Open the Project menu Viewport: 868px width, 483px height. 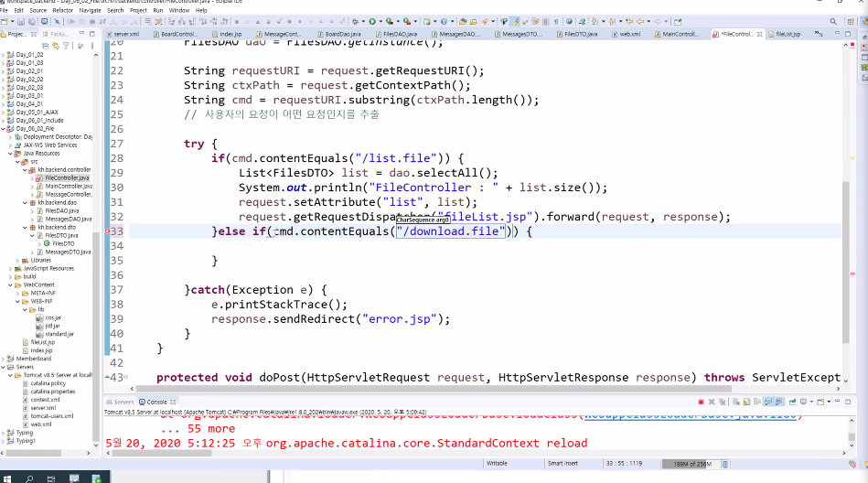coord(138,10)
